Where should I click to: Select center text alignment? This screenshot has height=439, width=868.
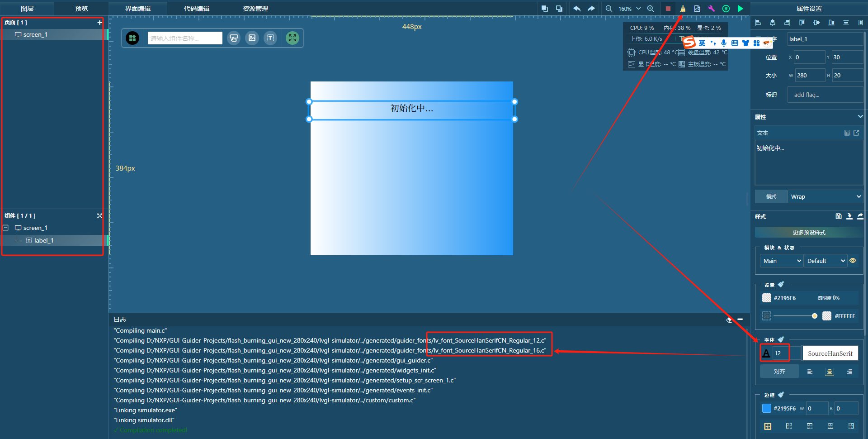pyautogui.click(x=830, y=372)
